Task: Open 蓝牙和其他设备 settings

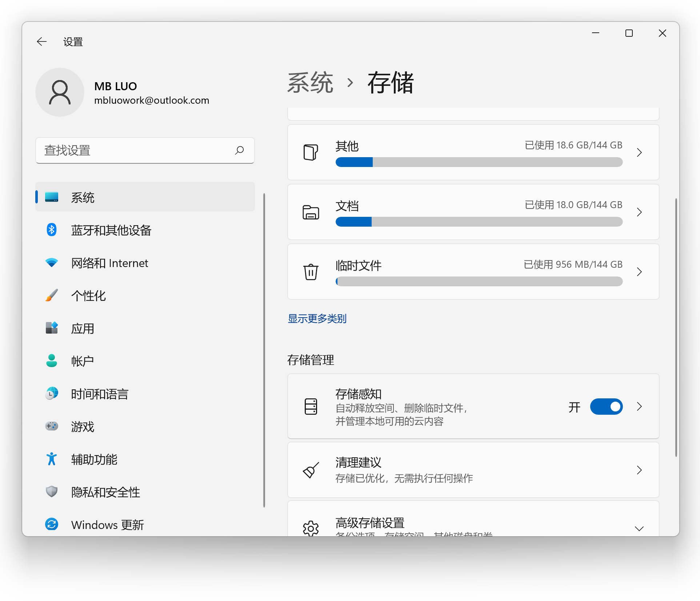Action: (145, 230)
